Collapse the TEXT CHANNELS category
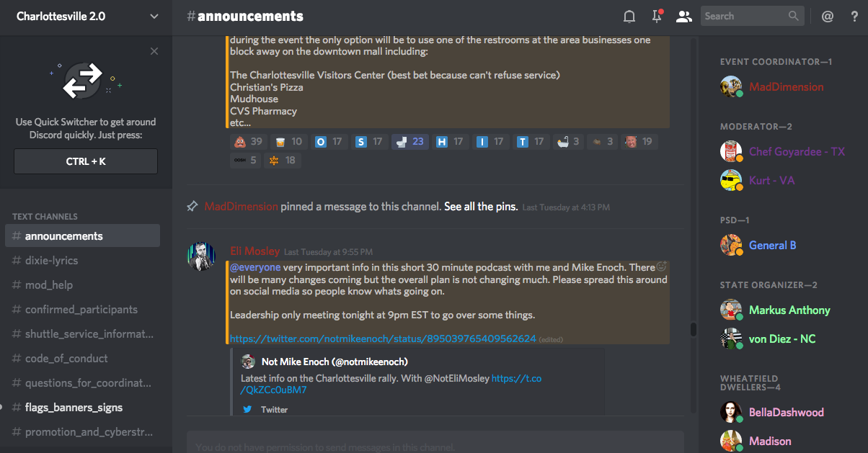The image size is (868, 453). pyautogui.click(x=45, y=216)
